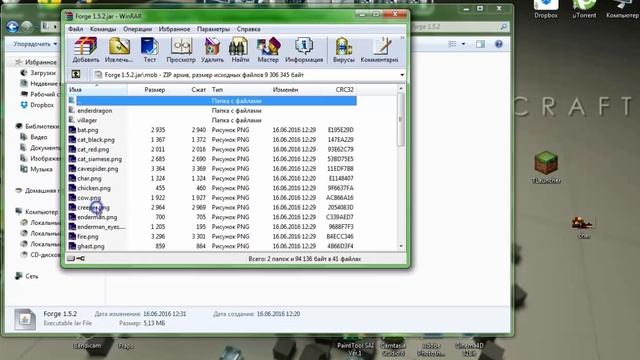Open Сеть in the Explorer sidebar
The width and height of the screenshot is (640, 360).
(31, 276)
